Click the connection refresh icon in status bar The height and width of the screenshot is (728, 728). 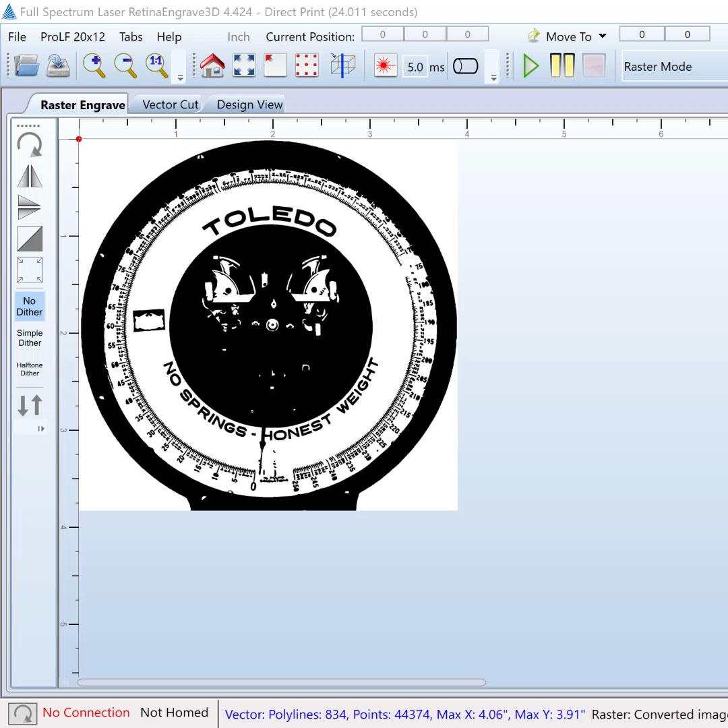[22, 713]
